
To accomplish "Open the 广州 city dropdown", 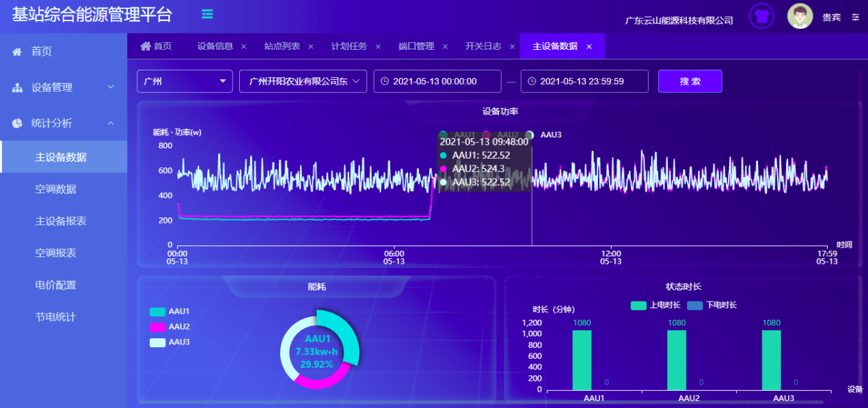I will tap(185, 81).
